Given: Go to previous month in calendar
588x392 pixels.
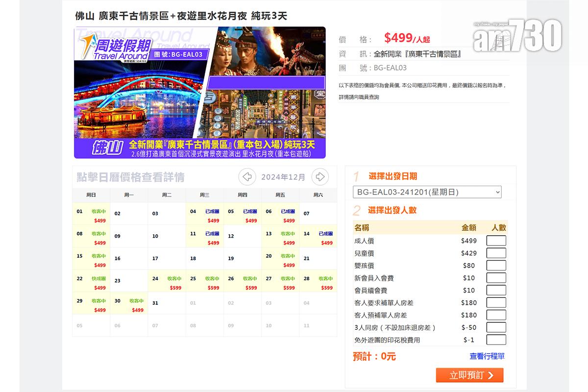Looking at the screenshot, I should pyautogui.click(x=247, y=177).
